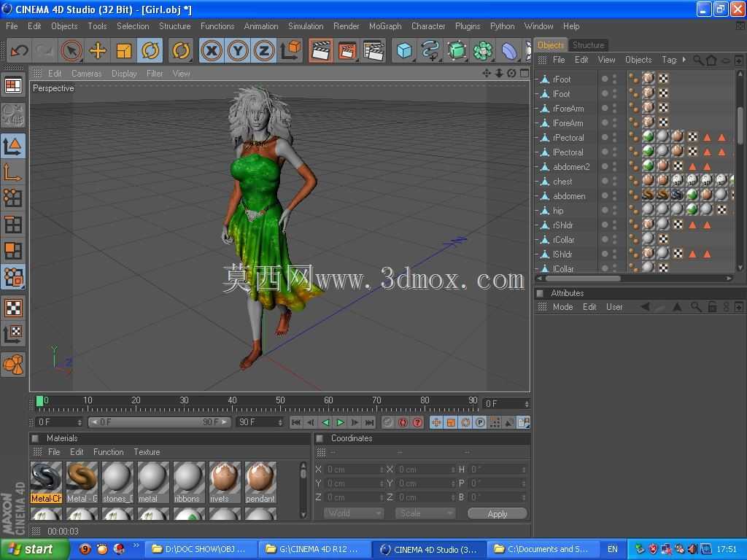Open the spline tools icon
The image size is (747, 560).
tap(430, 50)
